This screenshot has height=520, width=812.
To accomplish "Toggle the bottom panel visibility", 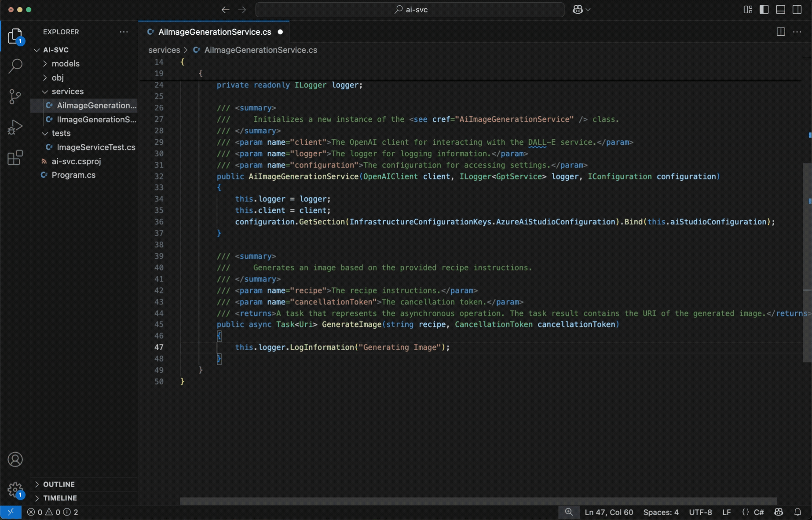I will click(780, 9).
